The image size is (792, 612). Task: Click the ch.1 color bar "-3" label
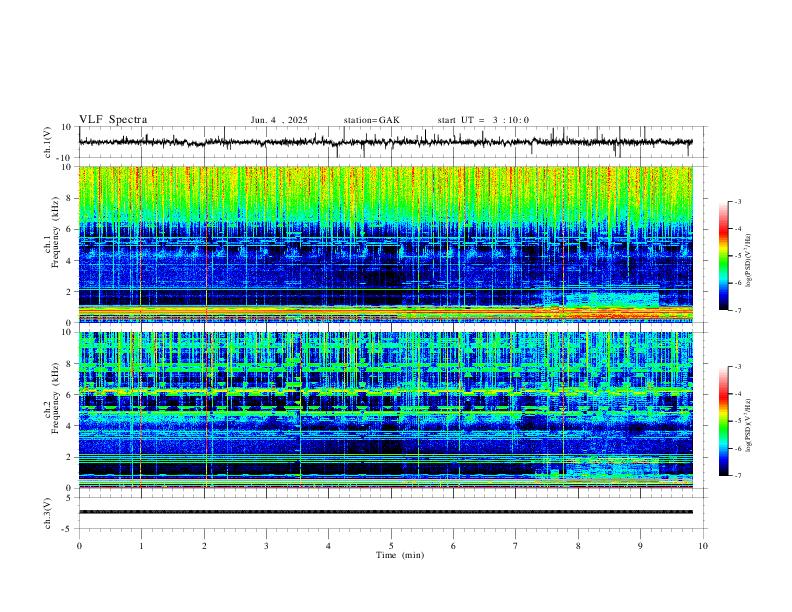pyautogui.click(x=738, y=202)
